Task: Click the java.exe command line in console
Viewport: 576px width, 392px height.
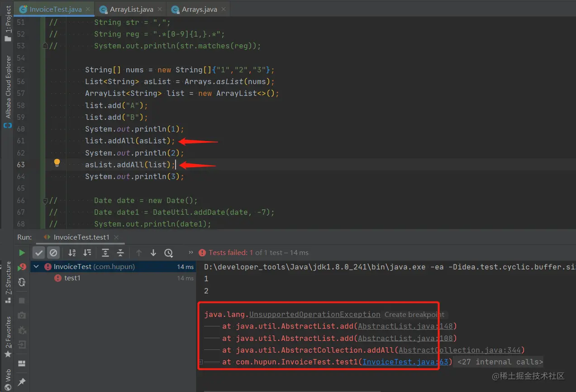Action: click(389, 267)
